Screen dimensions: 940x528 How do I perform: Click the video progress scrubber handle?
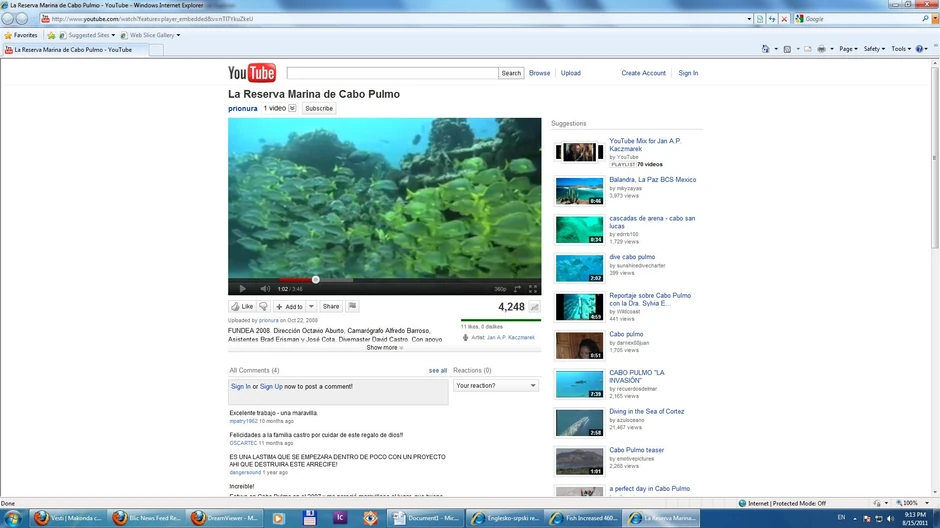[316, 280]
